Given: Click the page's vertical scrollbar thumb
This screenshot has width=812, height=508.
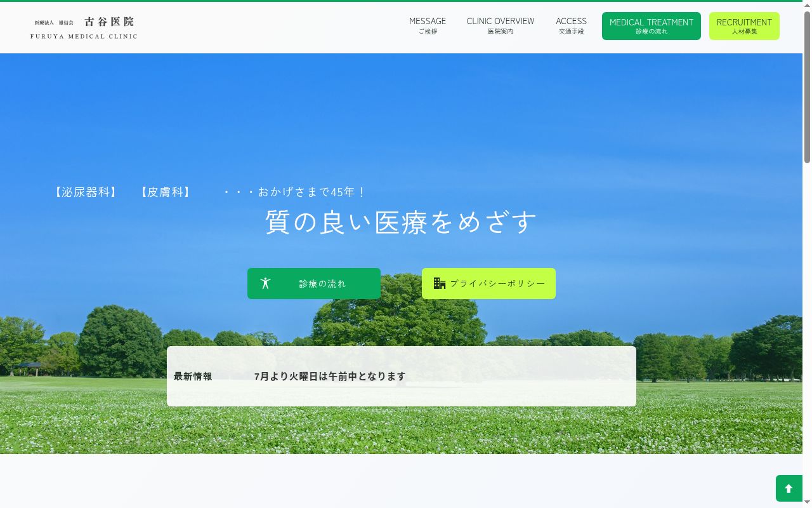Looking at the screenshot, I should (x=807, y=86).
